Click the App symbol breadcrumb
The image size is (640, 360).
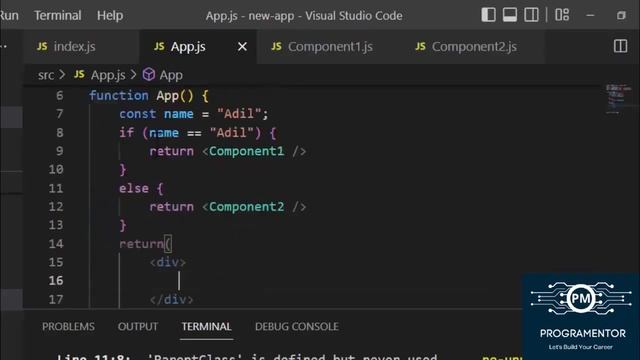[x=171, y=75]
